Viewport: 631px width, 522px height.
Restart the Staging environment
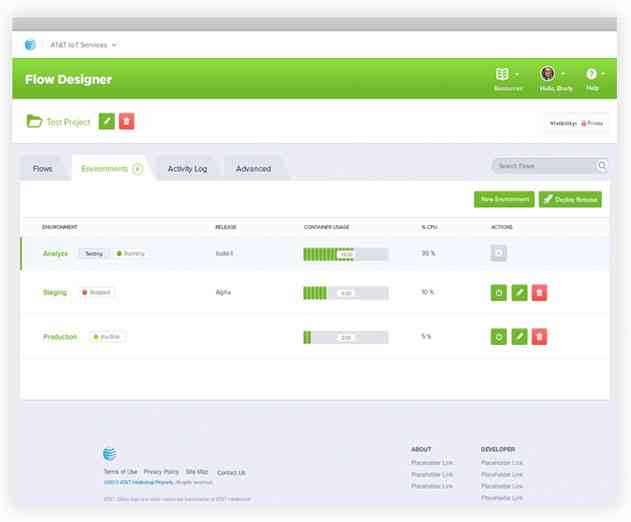499,293
